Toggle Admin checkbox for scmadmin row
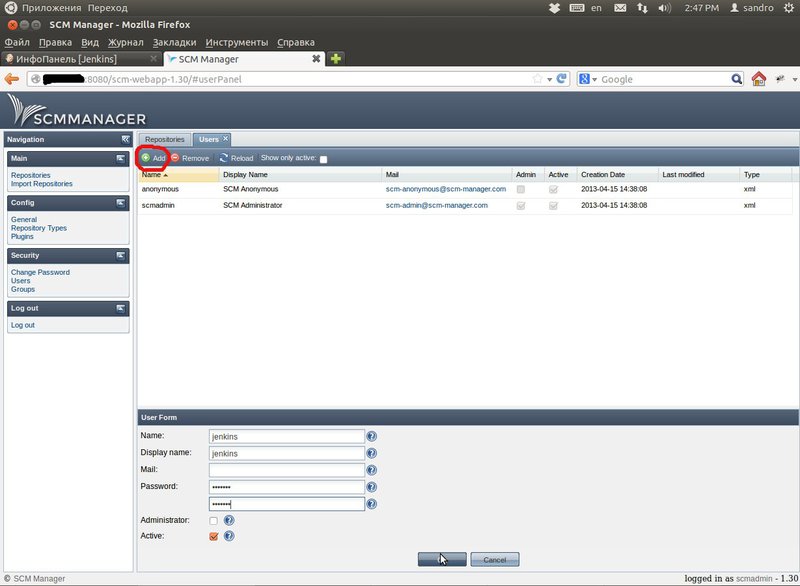 coord(520,206)
